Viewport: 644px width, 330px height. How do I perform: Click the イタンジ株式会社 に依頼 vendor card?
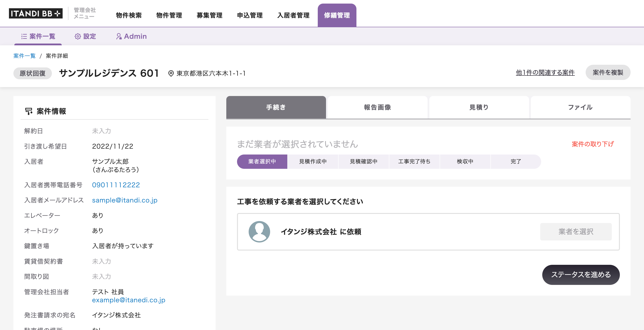[x=428, y=232]
